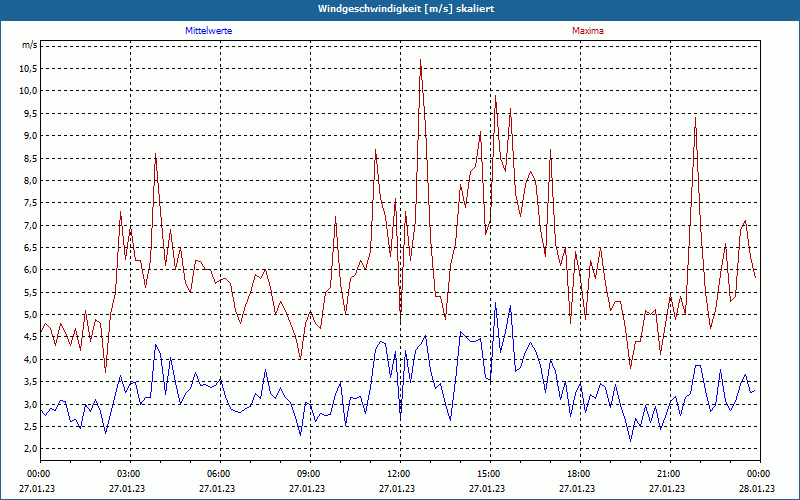This screenshot has height=500, width=800.
Task: Click the 09:00 time axis label
Action: (308, 474)
